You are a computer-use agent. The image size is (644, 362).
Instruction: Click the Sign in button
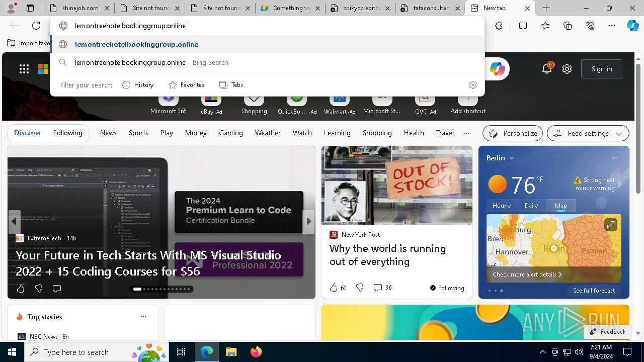point(602,69)
